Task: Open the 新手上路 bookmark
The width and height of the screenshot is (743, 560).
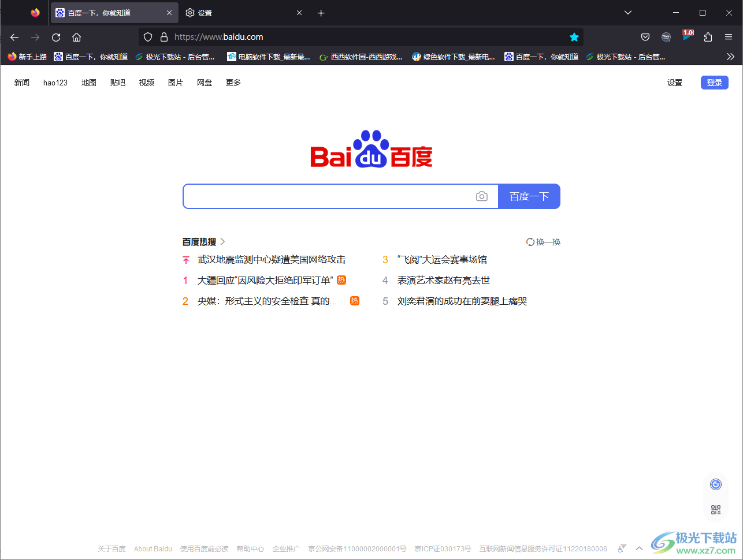Action: 27,57
